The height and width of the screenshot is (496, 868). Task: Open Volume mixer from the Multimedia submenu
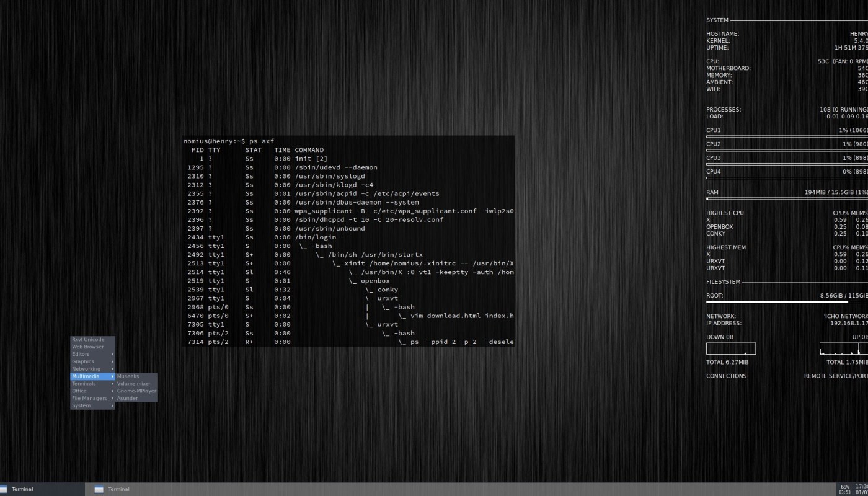136,384
